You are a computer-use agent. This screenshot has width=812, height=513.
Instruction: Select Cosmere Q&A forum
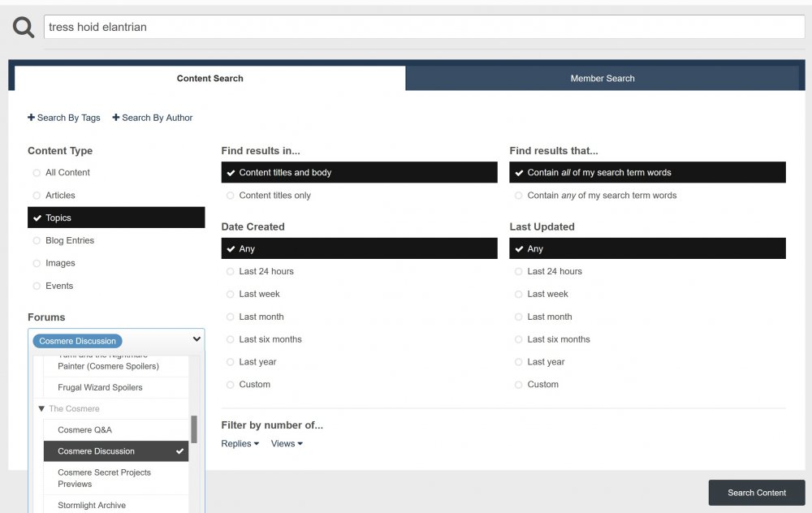click(x=116, y=429)
